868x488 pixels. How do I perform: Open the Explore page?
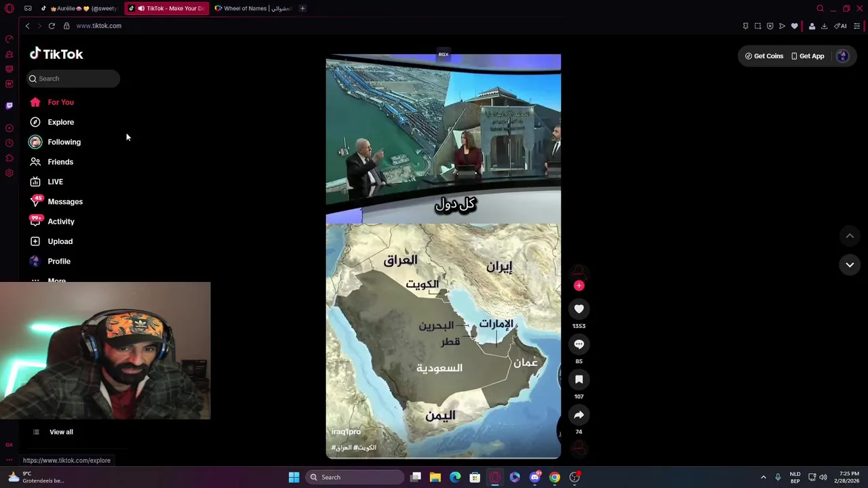52,122
